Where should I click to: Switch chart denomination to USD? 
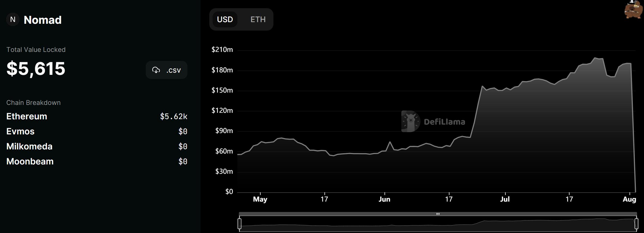[x=225, y=19]
